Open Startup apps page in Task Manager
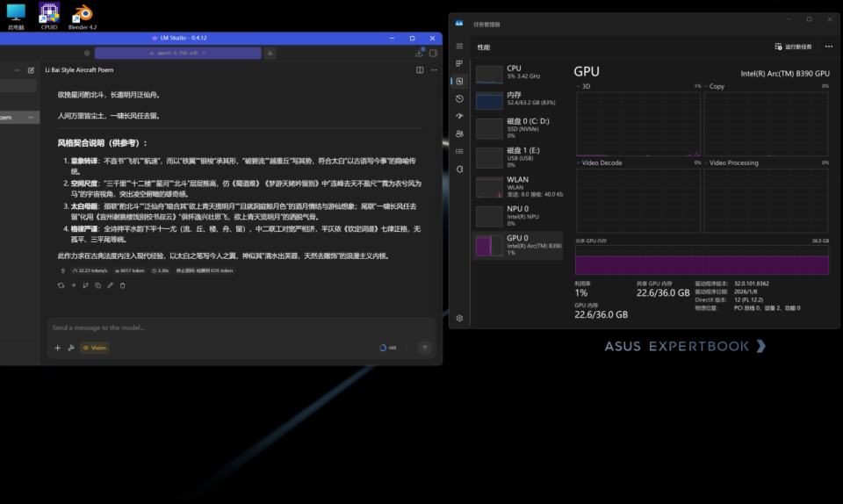 [459, 116]
